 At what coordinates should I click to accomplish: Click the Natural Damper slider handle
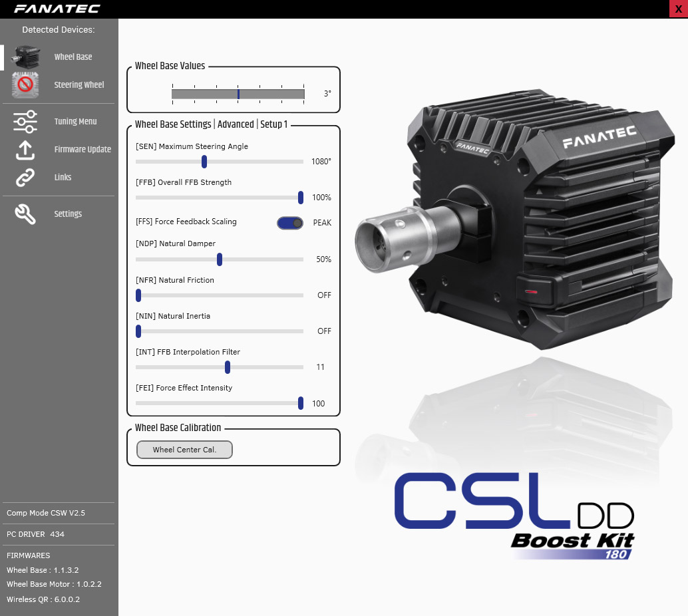(x=220, y=259)
